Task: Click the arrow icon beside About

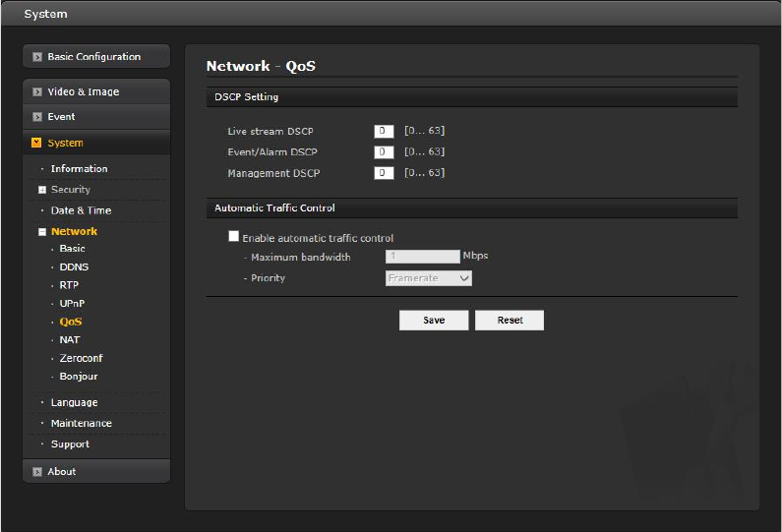Action: [37, 472]
